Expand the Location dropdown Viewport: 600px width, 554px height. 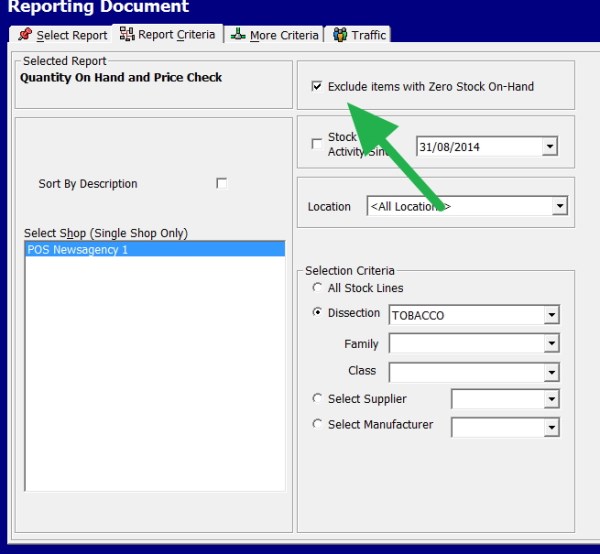(x=560, y=206)
